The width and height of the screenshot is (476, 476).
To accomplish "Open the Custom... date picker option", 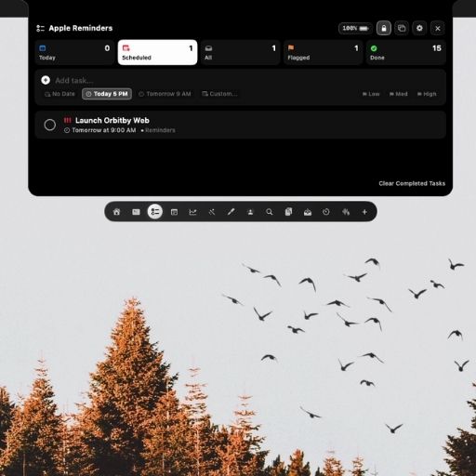I will point(219,94).
